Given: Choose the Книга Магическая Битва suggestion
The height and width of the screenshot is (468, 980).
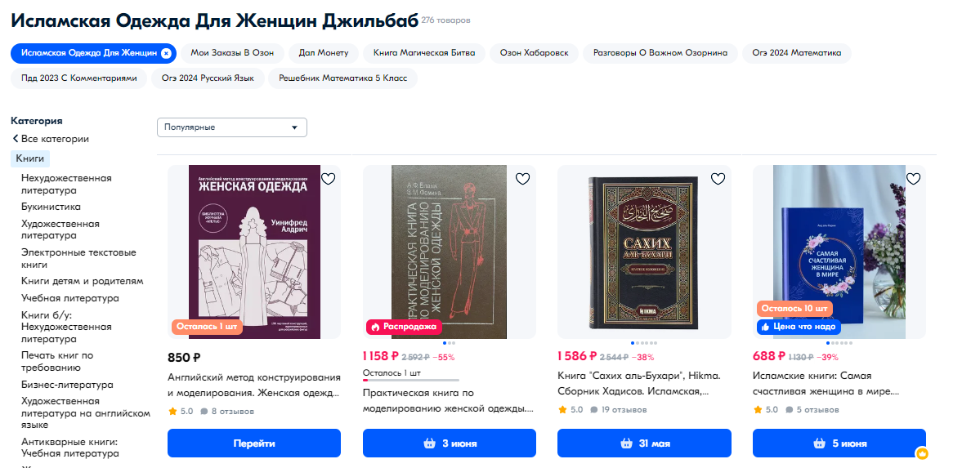Looking at the screenshot, I should 424,53.
